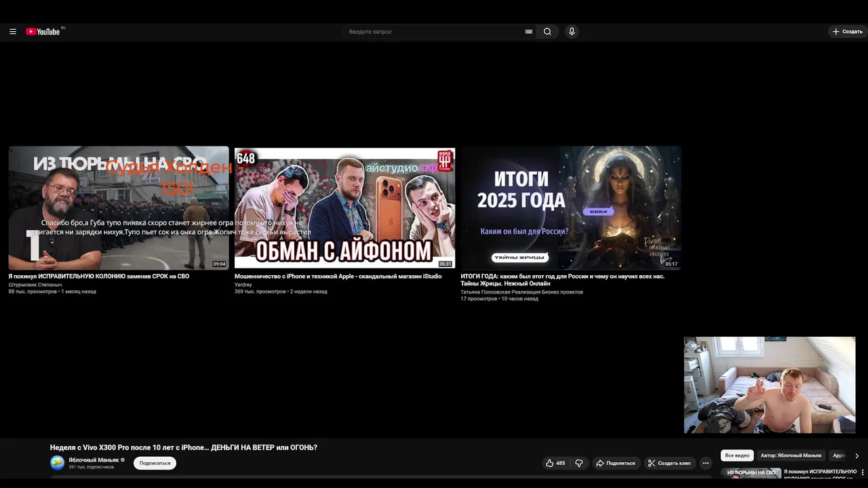Open the Создать (Create) button
868x488 pixels.
[x=847, y=32]
